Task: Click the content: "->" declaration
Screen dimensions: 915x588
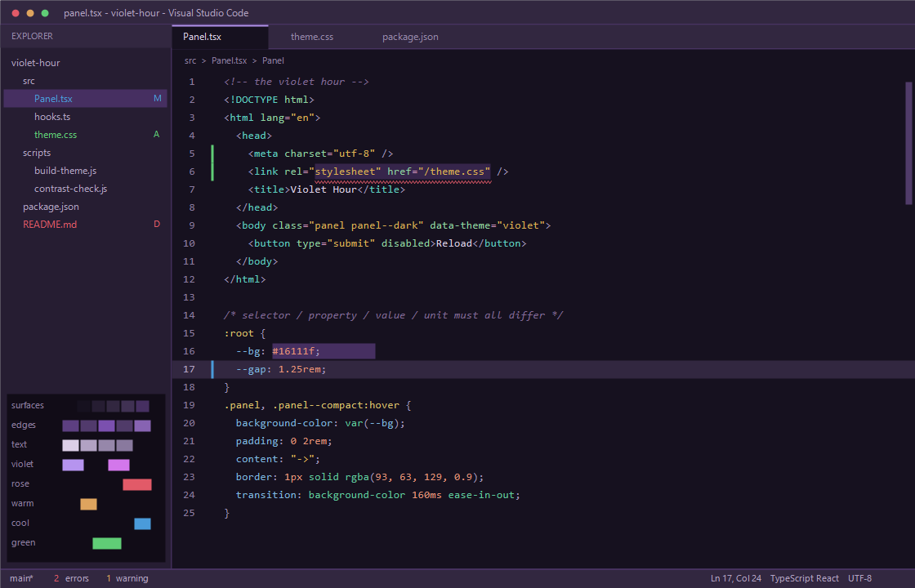Action: point(279,459)
